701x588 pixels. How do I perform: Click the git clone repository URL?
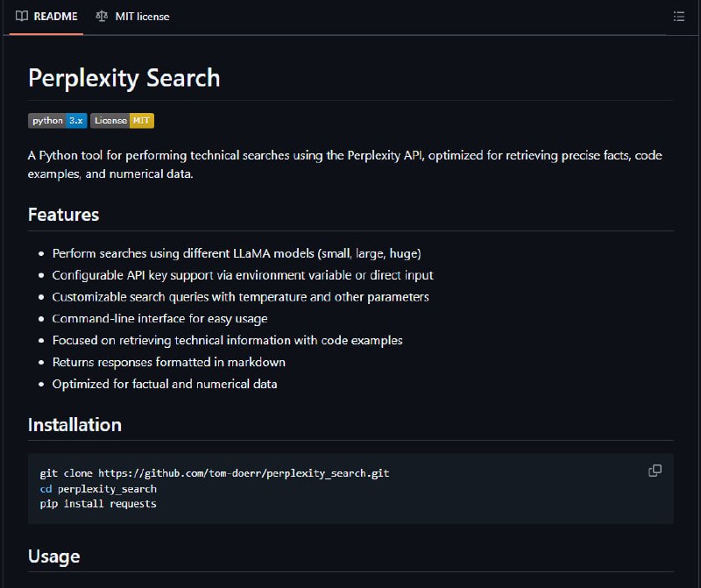[x=244, y=473]
